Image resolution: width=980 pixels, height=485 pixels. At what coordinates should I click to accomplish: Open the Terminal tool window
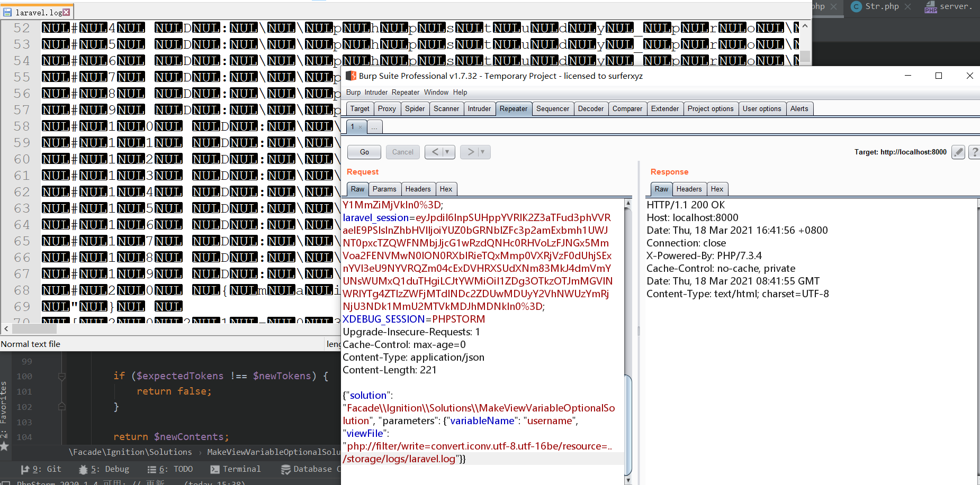236,469
